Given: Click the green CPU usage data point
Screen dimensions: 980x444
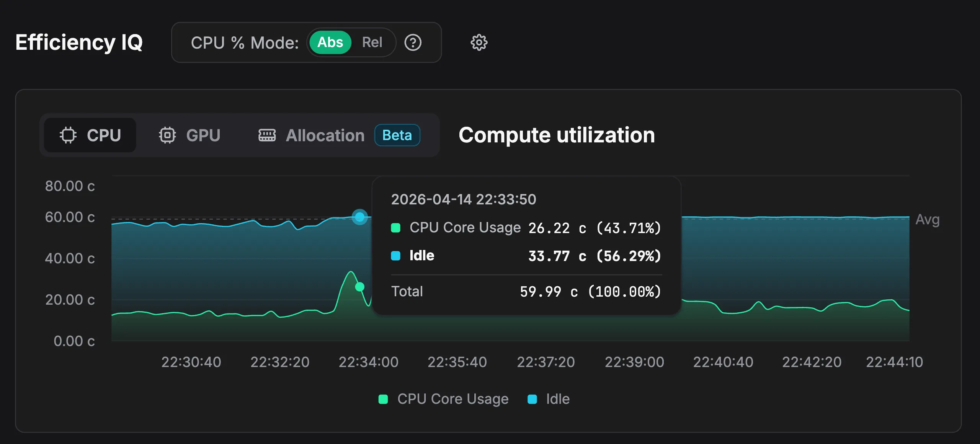Looking at the screenshot, I should [x=360, y=287].
